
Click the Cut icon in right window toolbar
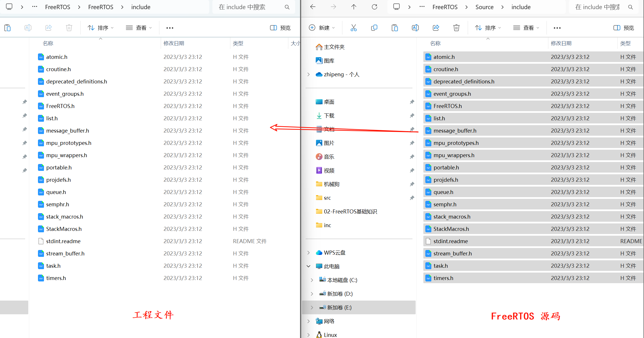pos(354,28)
